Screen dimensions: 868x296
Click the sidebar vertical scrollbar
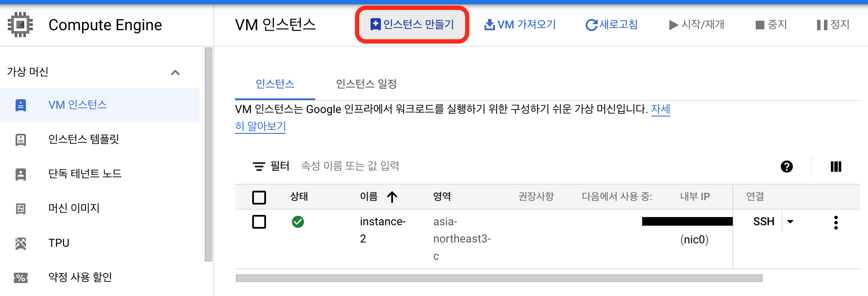pyautogui.click(x=209, y=154)
